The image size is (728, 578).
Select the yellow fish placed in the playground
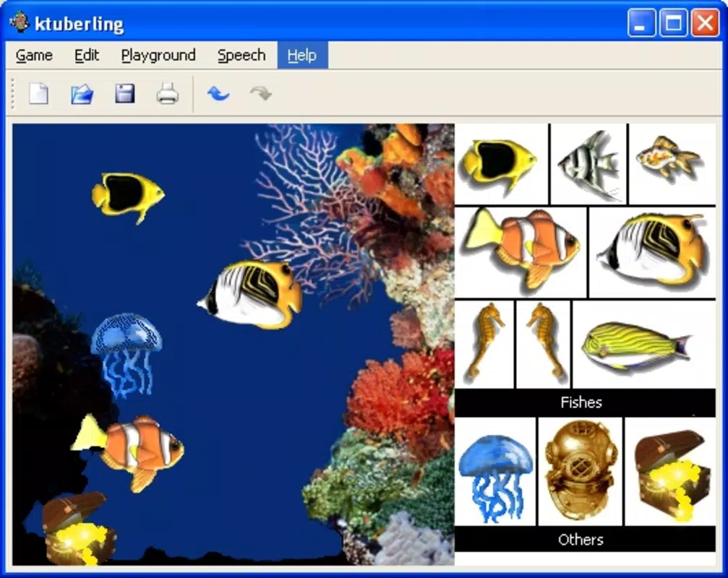pos(128,197)
